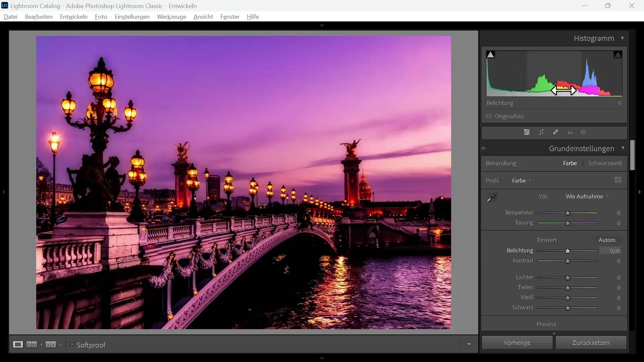Click the Tonwert section label
The height and width of the screenshot is (362, 644).
[547, 240]
